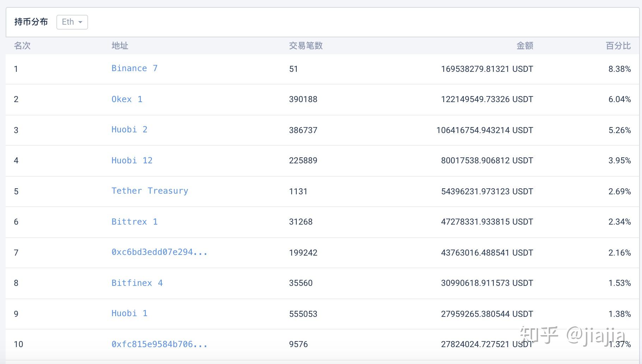The width and height of the screenshot is (642, 364).
Task: Click transaction count 555053
Action: (x=303, y=314)
